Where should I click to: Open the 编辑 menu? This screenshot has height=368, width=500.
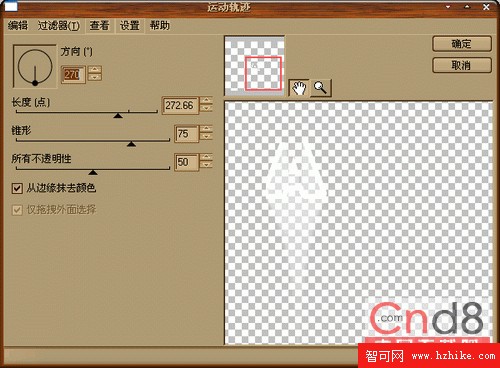point(18,25)
